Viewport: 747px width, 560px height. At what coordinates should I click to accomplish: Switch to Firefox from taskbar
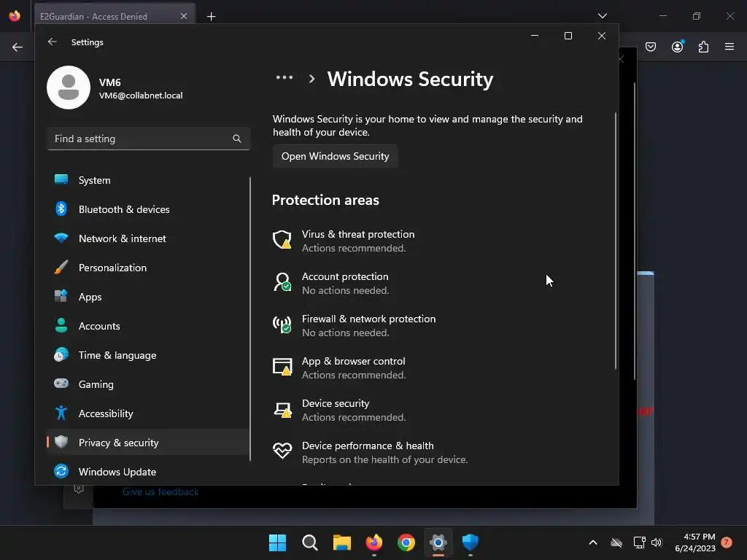[x=374, y=542]
